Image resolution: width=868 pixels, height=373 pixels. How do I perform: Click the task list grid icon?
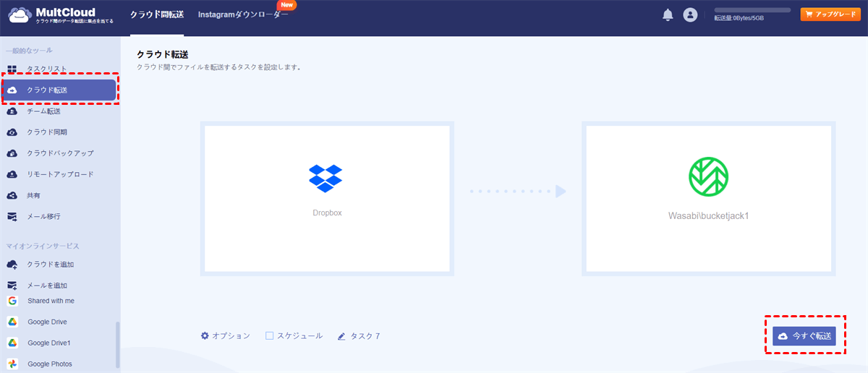point(12,69)
